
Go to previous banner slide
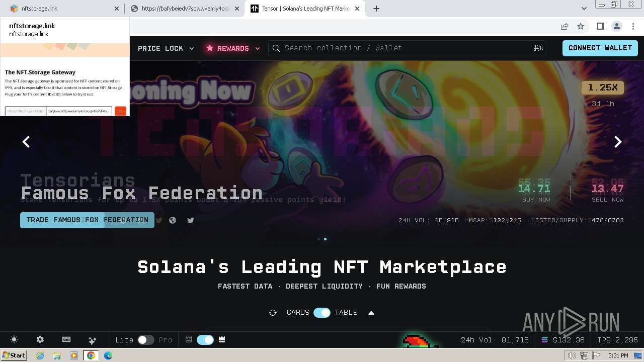pos(26,142)
